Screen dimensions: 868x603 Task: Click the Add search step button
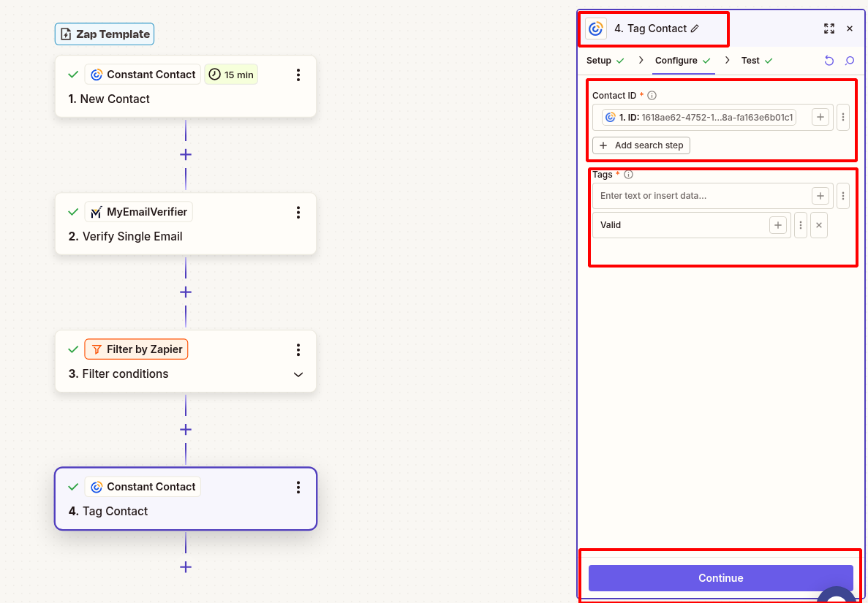tap(641, 145)
